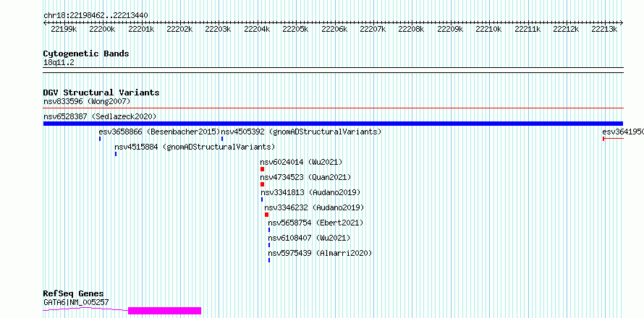Click the 22210k ruler label
The image size is (644, 318).
[488, 29]
